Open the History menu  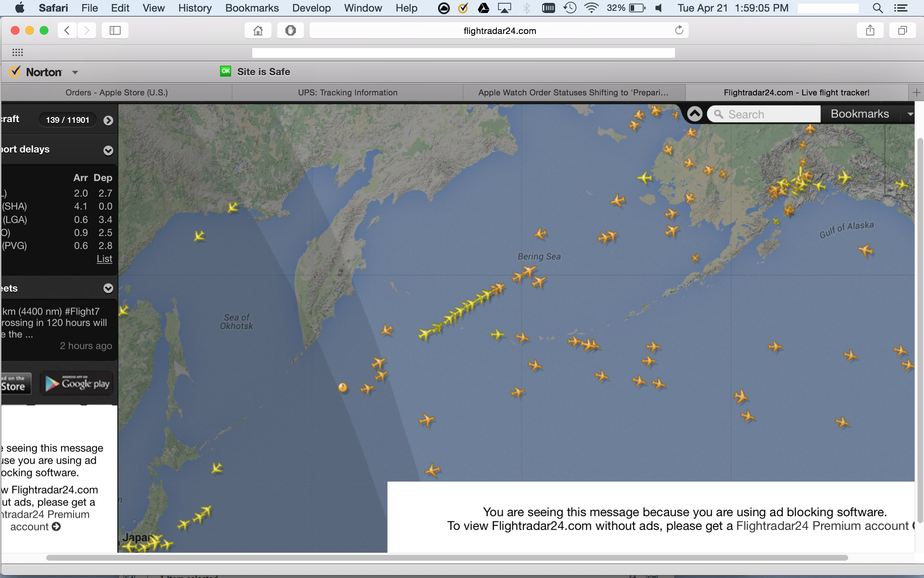pyautogui.click(x=195, y=8)
